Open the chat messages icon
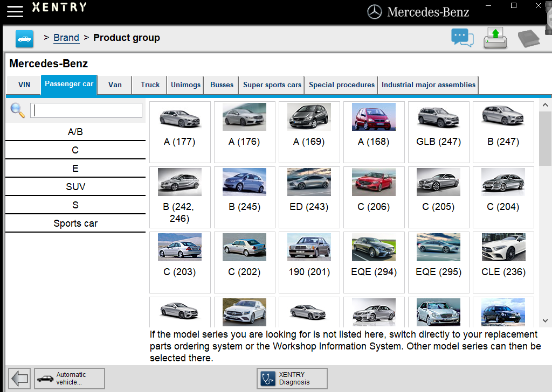The image size is (552, 392). pos(462,38)
